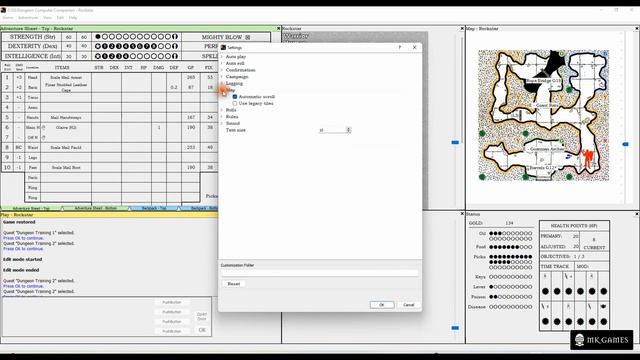Switch to Adventure Sheet - Top tab
Screen dimensions: 640x360
31,209
